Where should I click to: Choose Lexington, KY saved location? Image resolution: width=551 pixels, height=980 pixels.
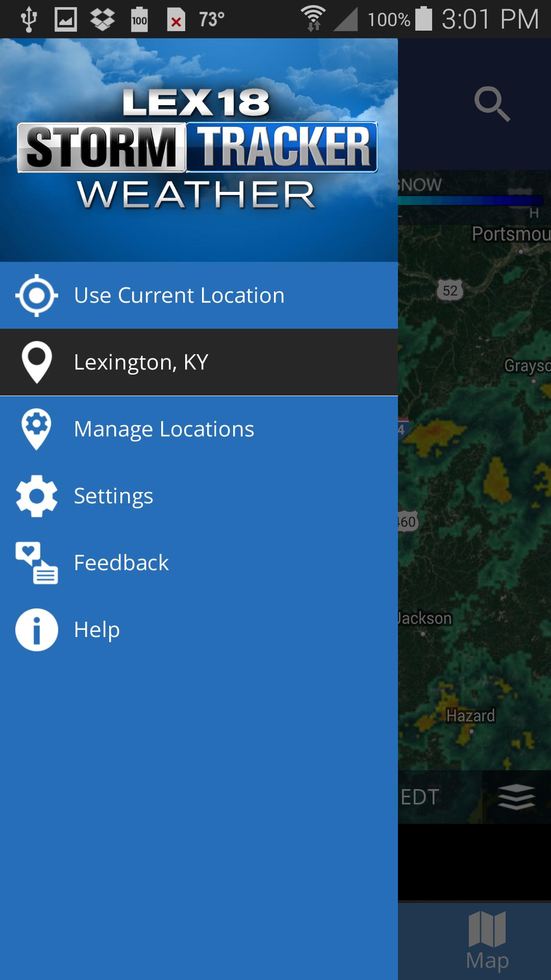click(199, 362)
